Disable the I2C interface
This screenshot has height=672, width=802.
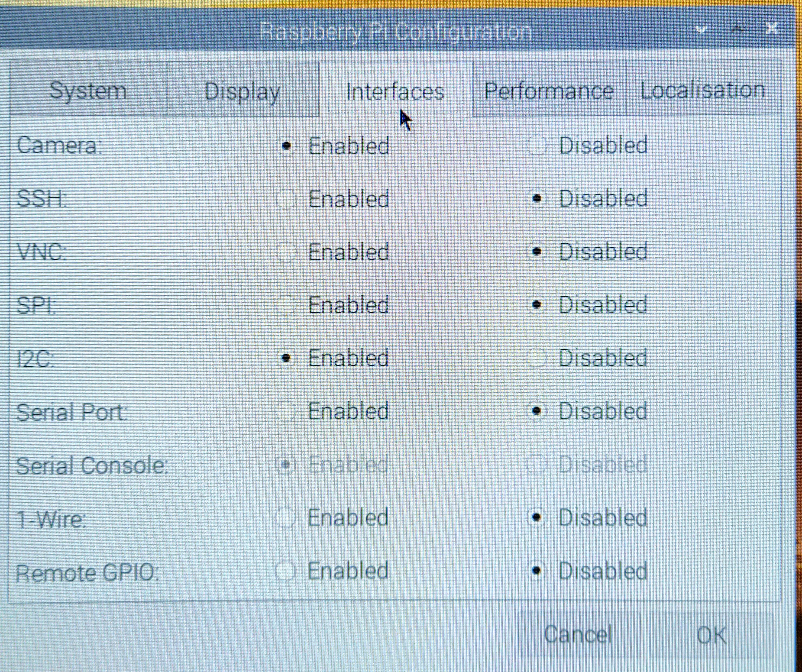(536, 358)
